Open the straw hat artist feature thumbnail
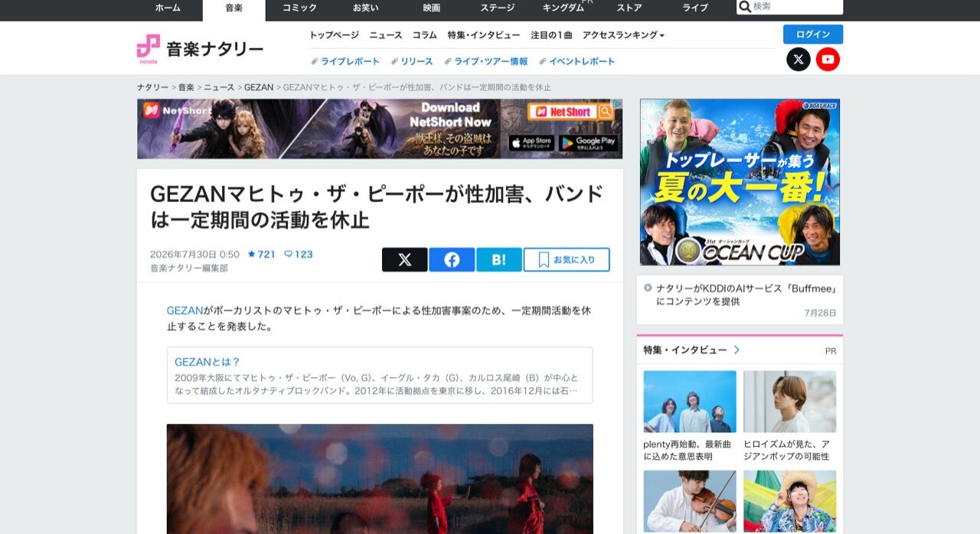Screen dimensions: 980x534 point(789,501)
